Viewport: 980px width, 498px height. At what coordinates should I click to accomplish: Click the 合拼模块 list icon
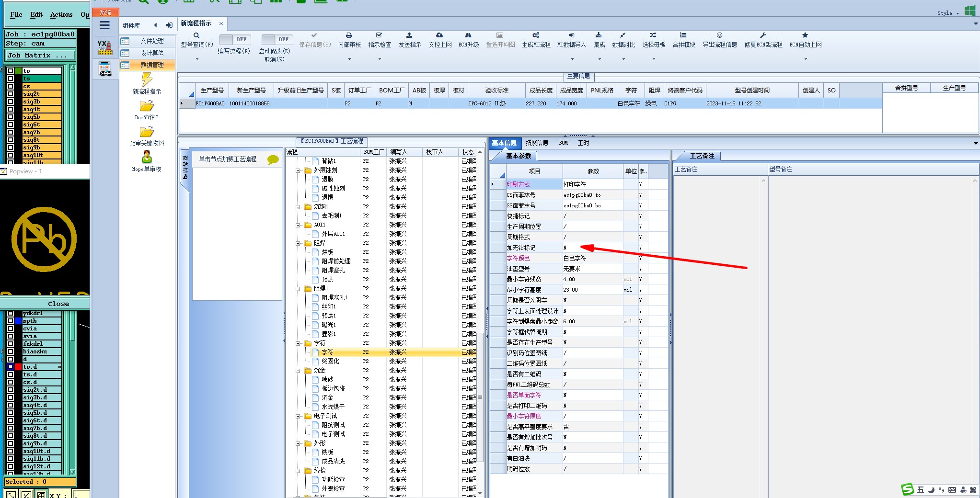tap(683, 35)
